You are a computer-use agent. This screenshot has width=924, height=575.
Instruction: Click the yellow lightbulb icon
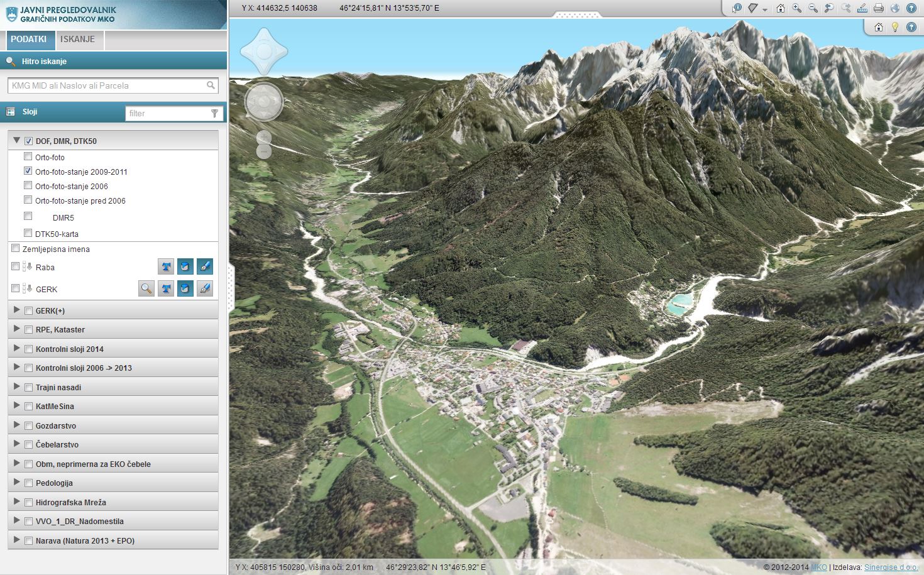(x=895, y=27)
